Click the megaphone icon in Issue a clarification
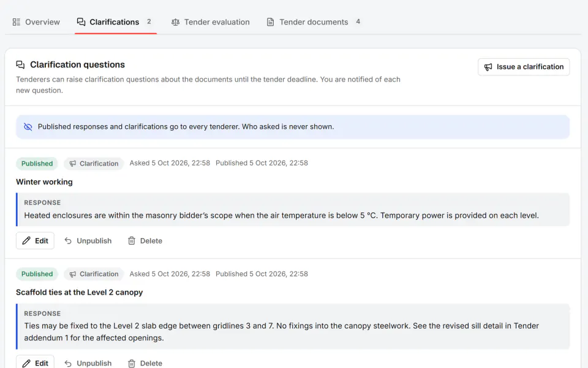The height and width of the screenshot is (368, 588). [x=488, y=67]
